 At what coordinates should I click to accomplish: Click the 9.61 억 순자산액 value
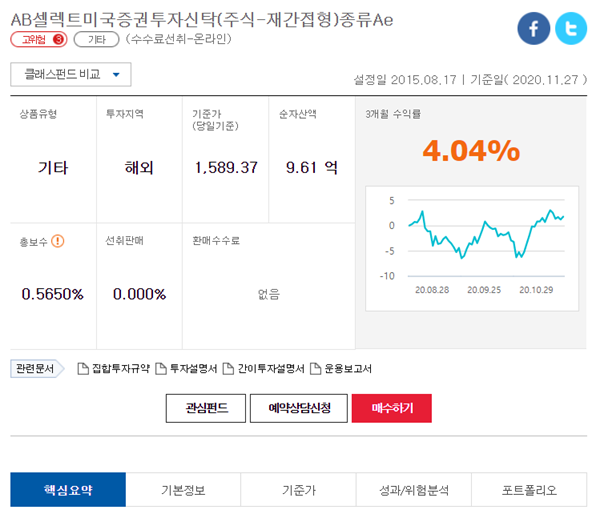(311, 168)
